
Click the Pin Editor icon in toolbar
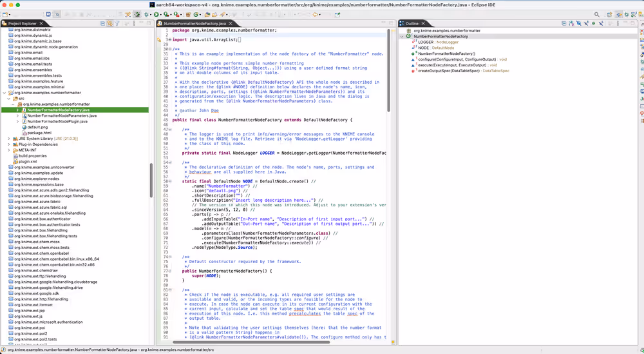pos(337,14)
